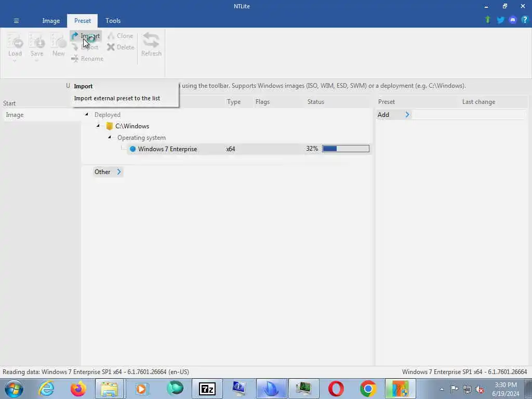Click the Delete preset button
Screen dimensions: 532x399
click(x=121, y=47)
